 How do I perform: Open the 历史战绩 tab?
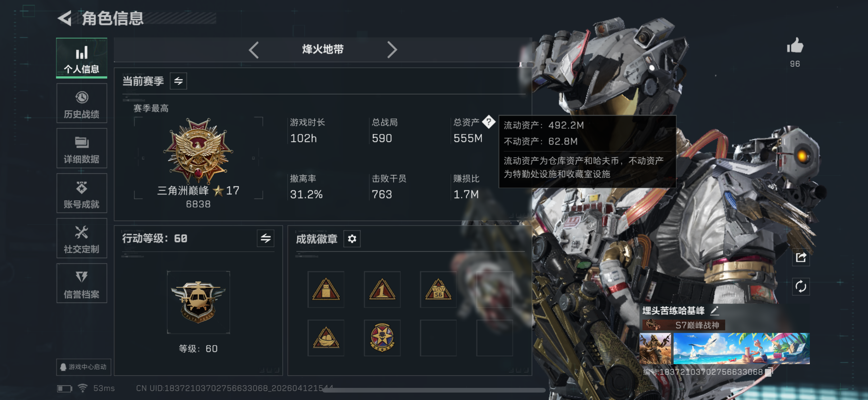(x=82, y=103)
